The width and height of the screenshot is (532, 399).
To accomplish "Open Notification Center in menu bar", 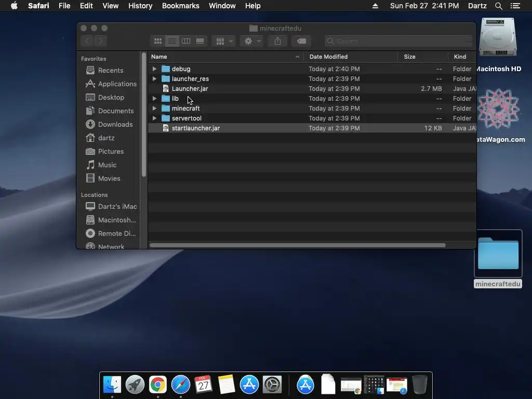I will point(515,6).
